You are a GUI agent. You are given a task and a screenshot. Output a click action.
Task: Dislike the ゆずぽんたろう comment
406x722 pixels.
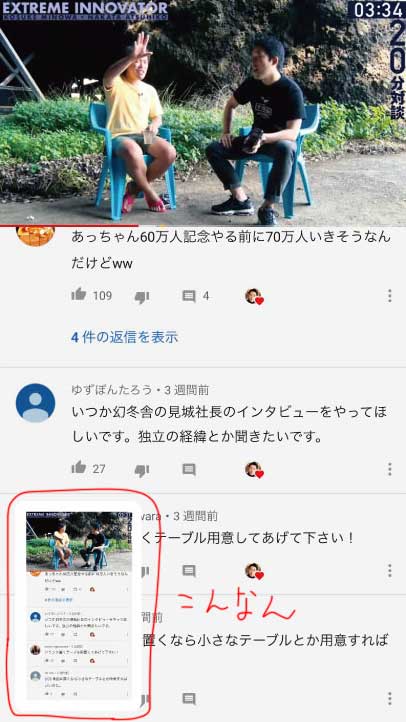tap(142, 471)
